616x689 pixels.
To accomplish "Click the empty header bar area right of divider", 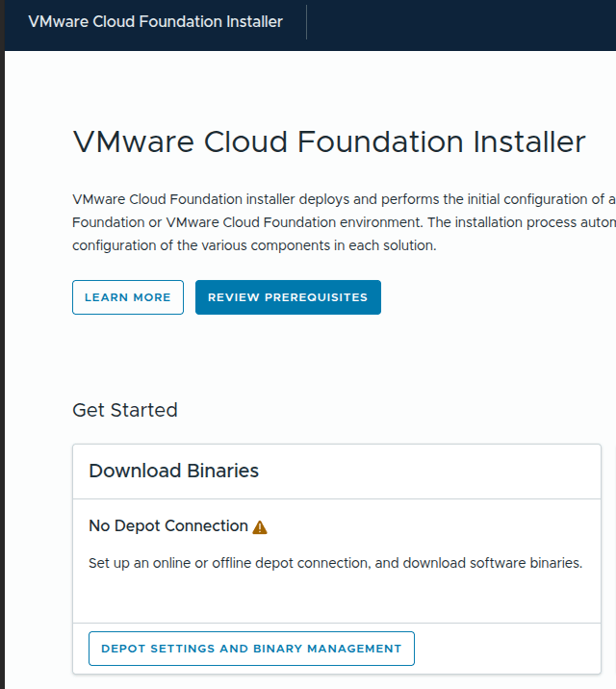I will pos(462,22).
